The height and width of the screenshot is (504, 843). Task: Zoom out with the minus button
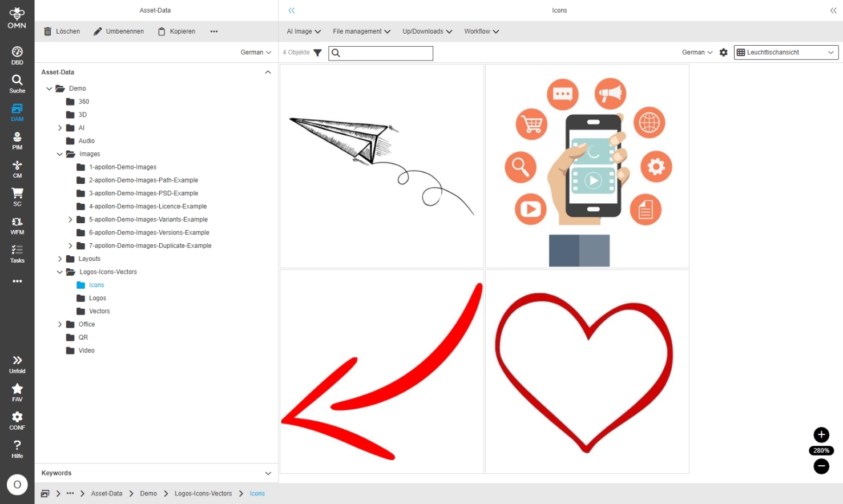tap(821, 466)
